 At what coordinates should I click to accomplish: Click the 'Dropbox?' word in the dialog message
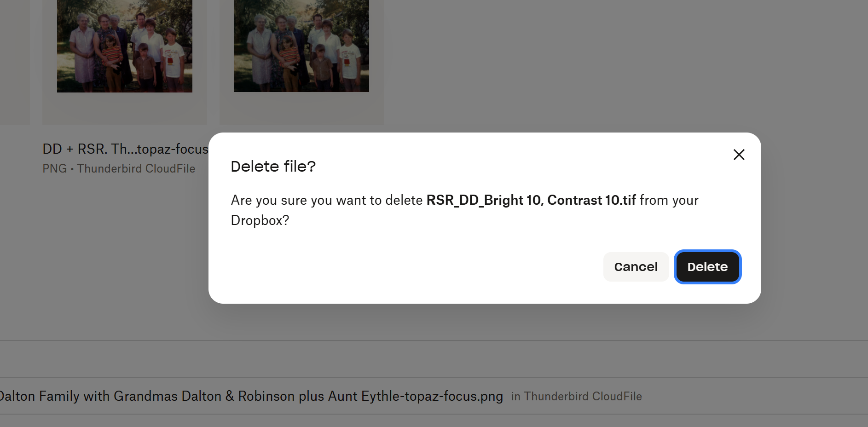point(260,220)
